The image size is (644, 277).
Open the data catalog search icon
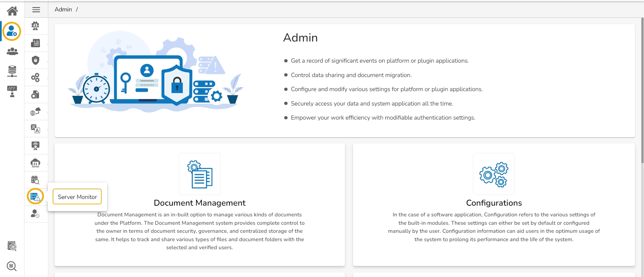(12, 246)
